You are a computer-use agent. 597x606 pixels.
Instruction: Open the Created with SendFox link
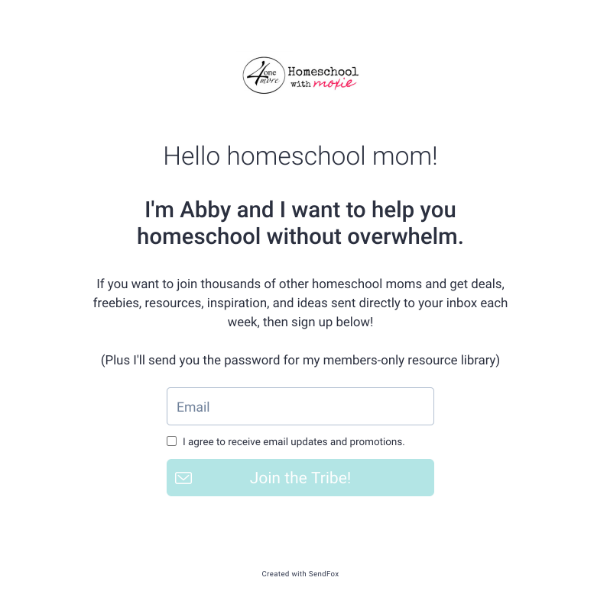300,574
